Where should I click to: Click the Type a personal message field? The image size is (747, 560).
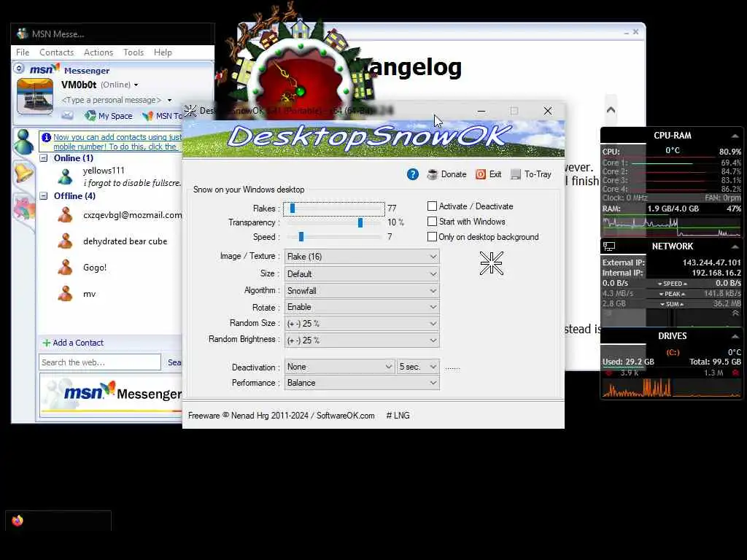[x=112, y=100]
